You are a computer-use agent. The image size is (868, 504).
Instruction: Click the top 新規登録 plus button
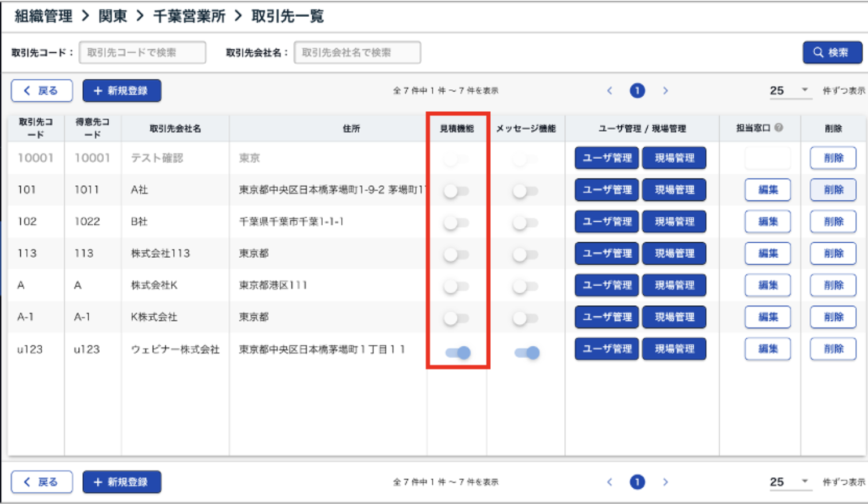122,90
